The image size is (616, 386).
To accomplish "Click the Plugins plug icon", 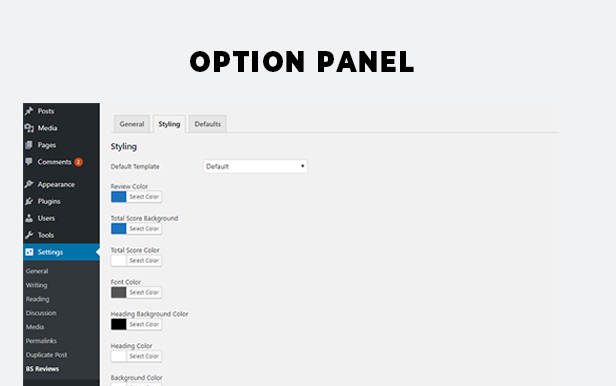I will [x=29, y=201].
